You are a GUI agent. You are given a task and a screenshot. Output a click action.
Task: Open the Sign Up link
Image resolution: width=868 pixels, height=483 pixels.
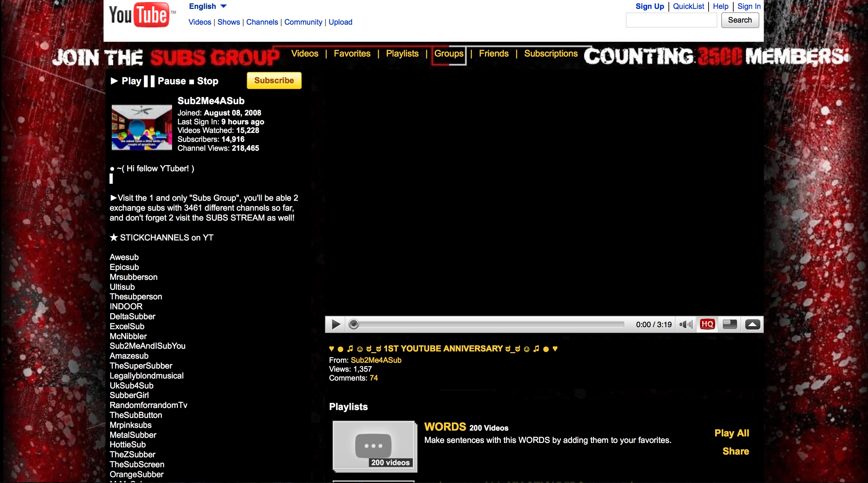point(649,7)
